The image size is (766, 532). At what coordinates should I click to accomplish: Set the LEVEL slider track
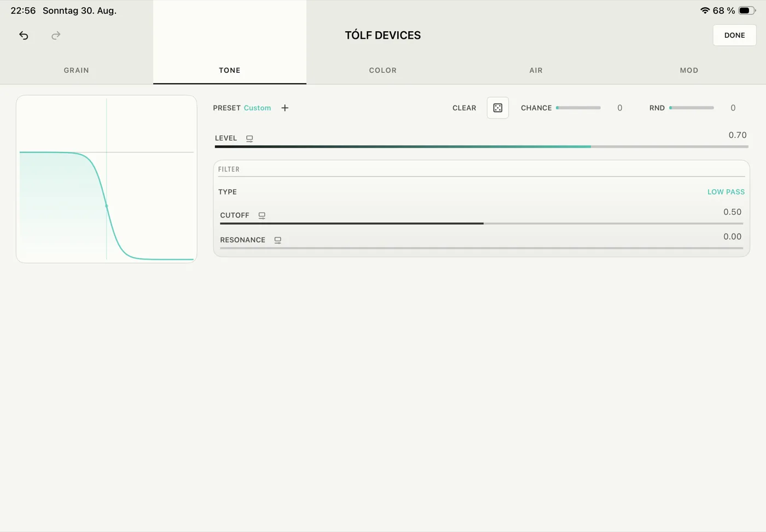coord(481,147)
